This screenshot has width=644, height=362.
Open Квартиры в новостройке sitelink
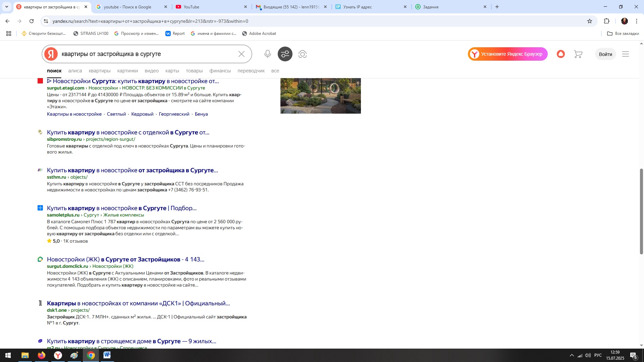pyautogui.click(x=74, y=114)
